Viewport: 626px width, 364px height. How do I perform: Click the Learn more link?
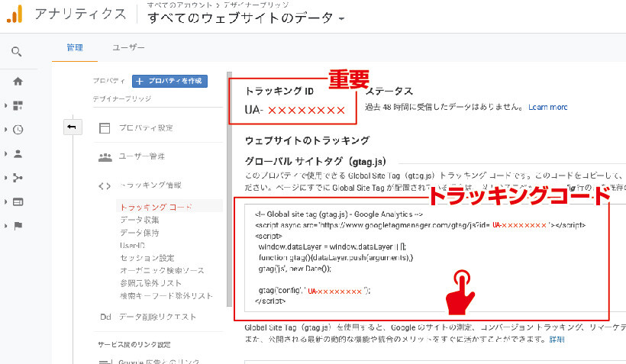(x=547, y=108)
